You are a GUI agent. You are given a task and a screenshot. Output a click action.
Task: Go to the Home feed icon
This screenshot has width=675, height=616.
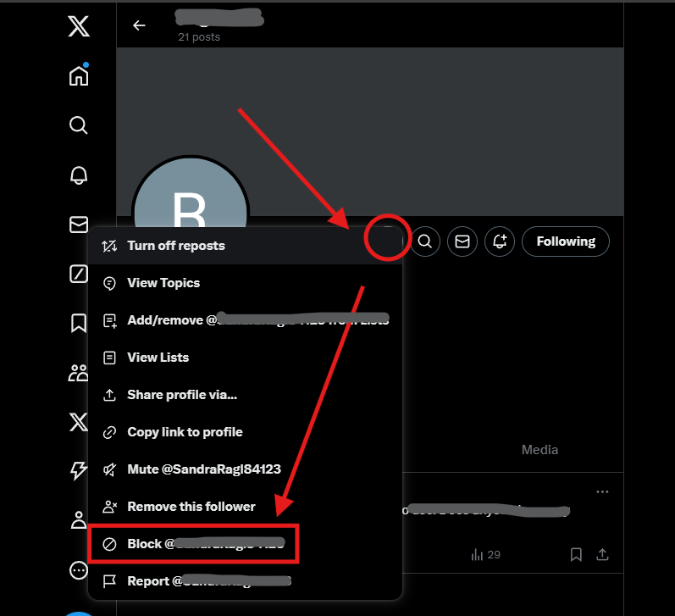click(79, 75)
